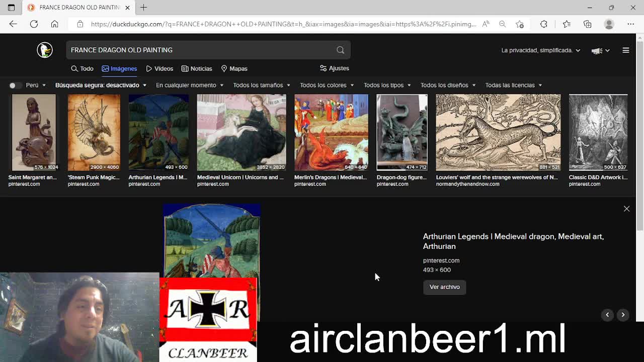Open pinterest.com source link in detail panel
The width and height of the screenshot is (644, 362).
(441, 260)
